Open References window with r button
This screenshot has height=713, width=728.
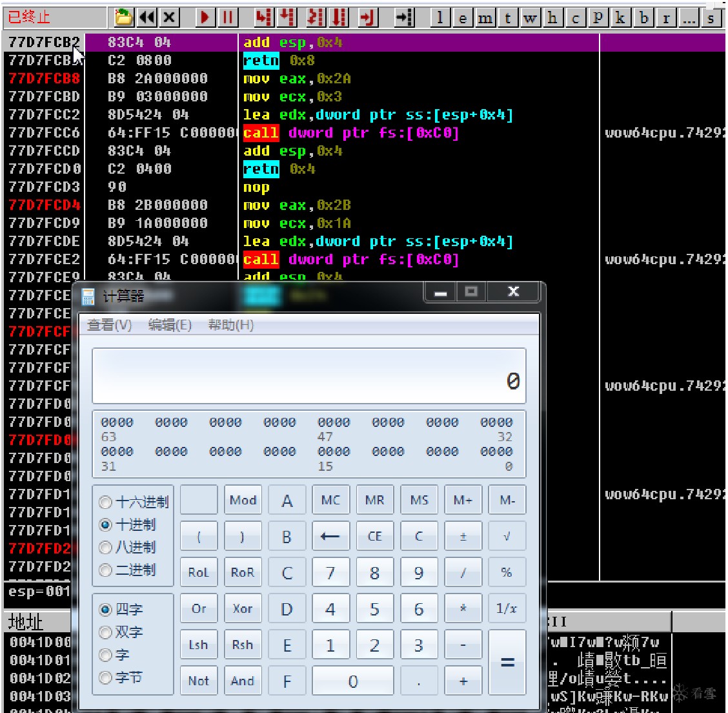666,17
